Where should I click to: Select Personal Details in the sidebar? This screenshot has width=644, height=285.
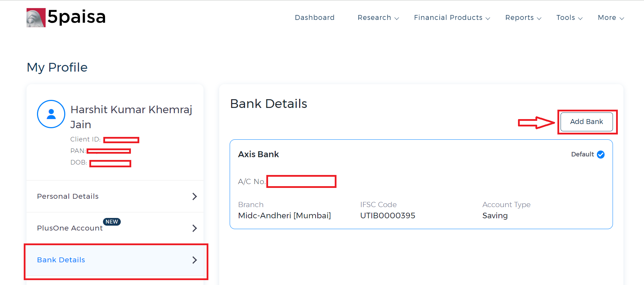pyautogui.click(x=115, y=196)
